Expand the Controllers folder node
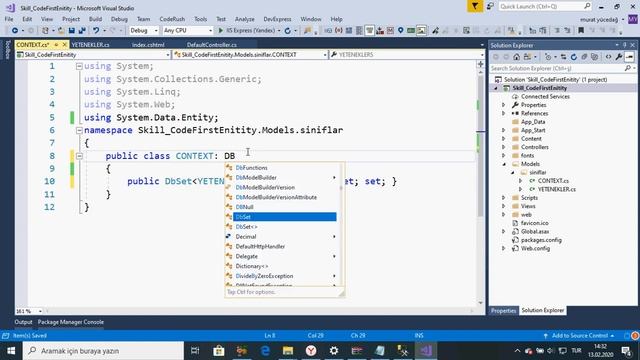This screenshot has height=360, width=640. tap(503, 147)
